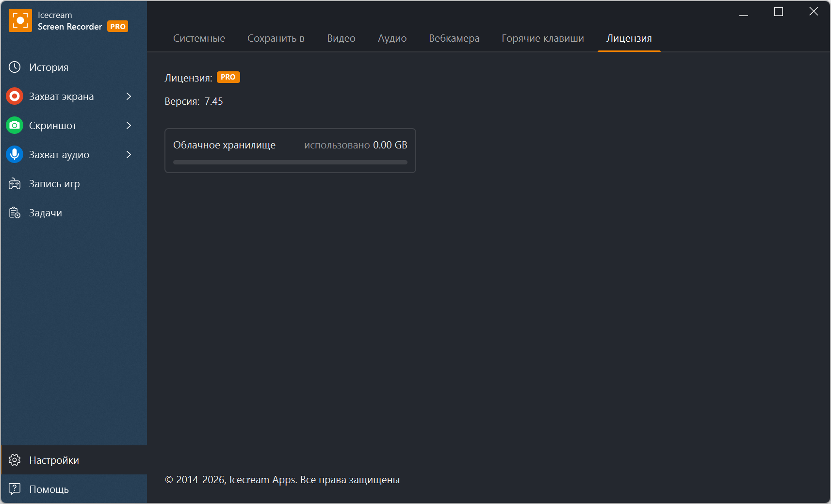Click the game recording gamepad icon
Screen dimensions: 831x504
click(x=15, y=184)
